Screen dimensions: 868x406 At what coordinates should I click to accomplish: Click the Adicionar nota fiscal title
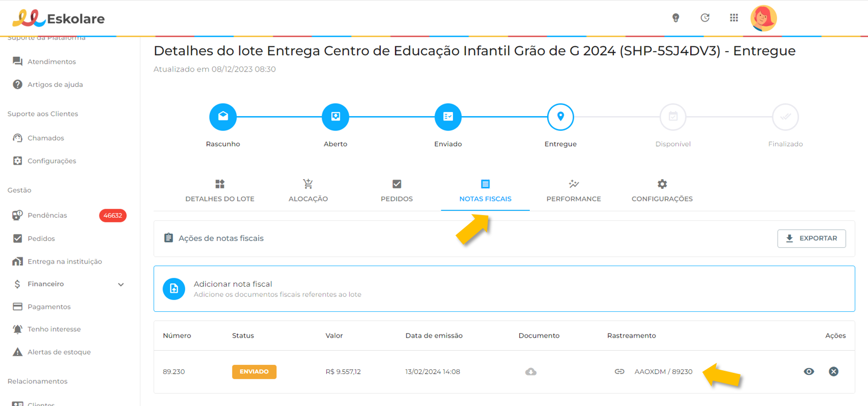pos(233,284)
